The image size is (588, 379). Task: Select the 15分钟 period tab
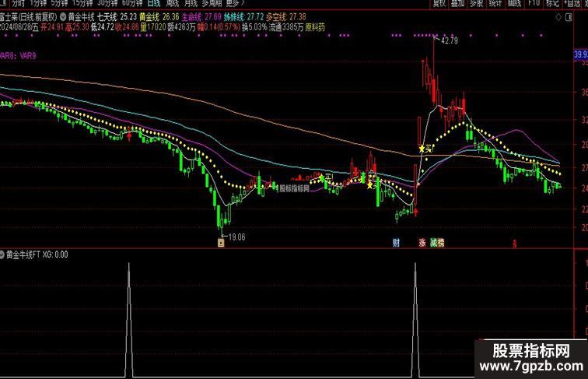coord(82,3)
